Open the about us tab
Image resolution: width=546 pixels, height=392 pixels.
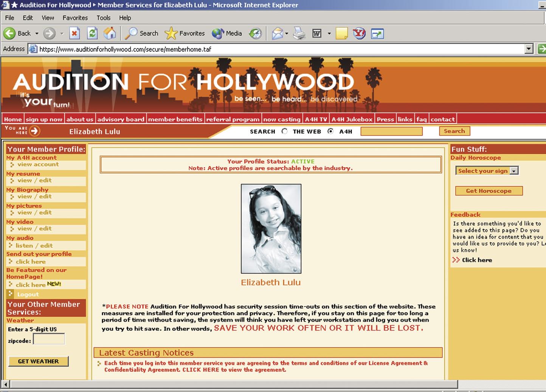tap(80, 119)
